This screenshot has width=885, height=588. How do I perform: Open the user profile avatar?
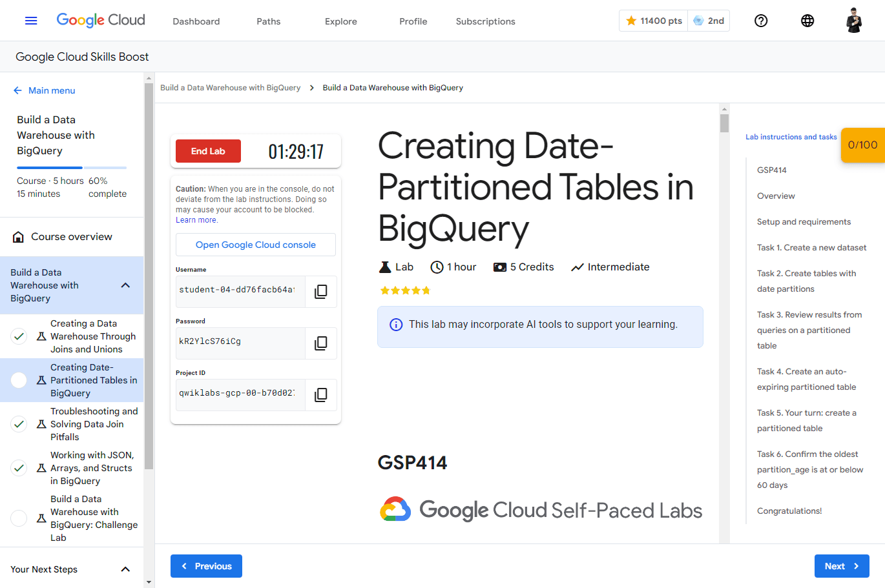[854, 21]
